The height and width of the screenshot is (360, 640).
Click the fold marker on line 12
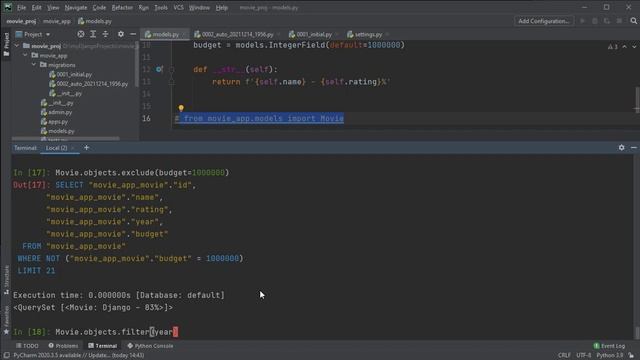[x=172, y=69]
